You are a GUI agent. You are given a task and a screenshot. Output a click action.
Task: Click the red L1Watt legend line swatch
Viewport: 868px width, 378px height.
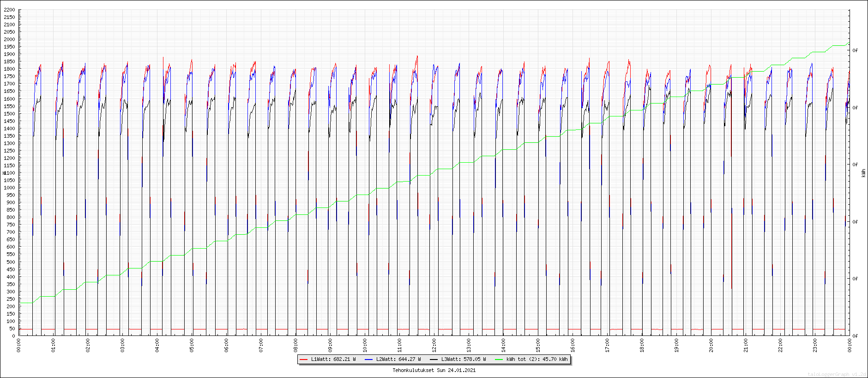pos(303,359)
